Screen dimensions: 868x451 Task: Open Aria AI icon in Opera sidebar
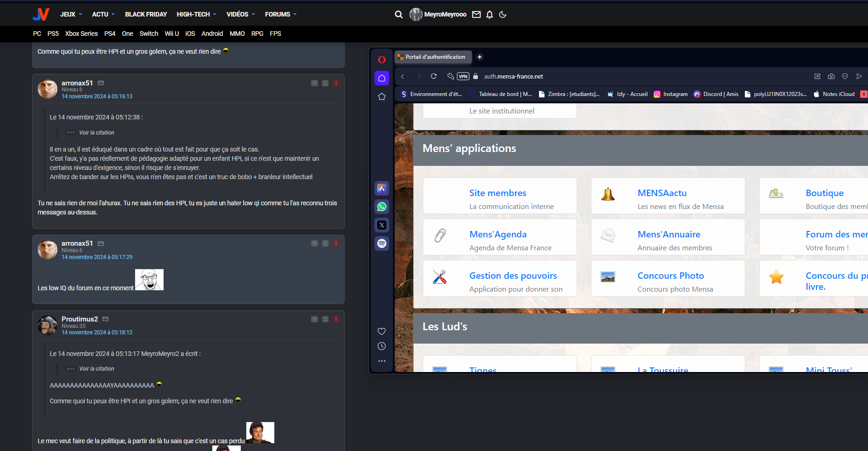click(x=382, y=188)
